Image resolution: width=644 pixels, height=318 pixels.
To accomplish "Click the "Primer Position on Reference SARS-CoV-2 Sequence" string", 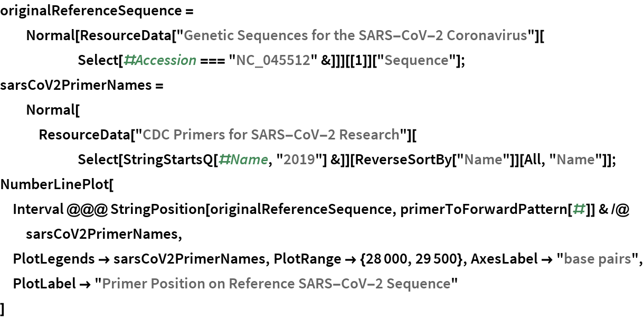I will pyautogui.click(x=276, y=284).
